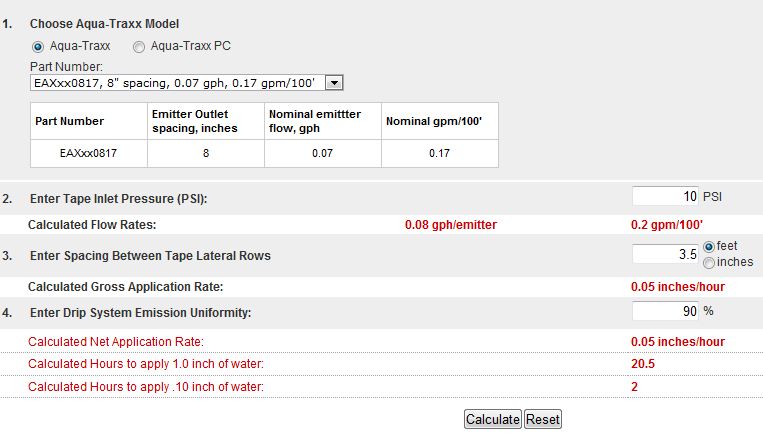Click the 20.5 hours result value
The width and height of the screenshot is (763, 438).
(643, 364)
